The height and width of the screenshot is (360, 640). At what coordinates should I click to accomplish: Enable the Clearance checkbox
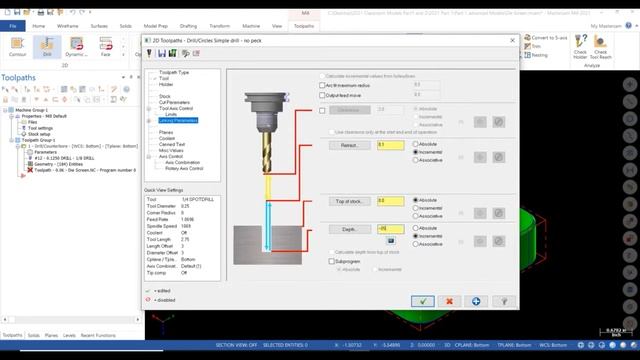click(x=322, y=110)
